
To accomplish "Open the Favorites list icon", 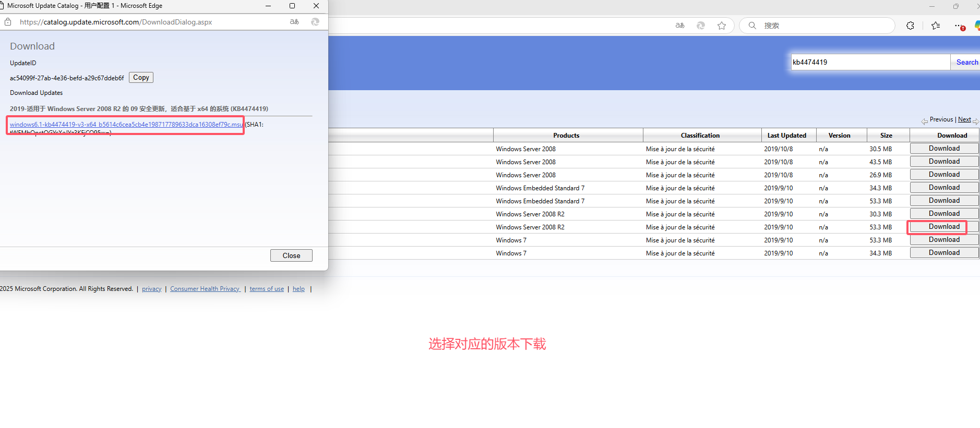I will pyautogui.click(x=936, y=26).
